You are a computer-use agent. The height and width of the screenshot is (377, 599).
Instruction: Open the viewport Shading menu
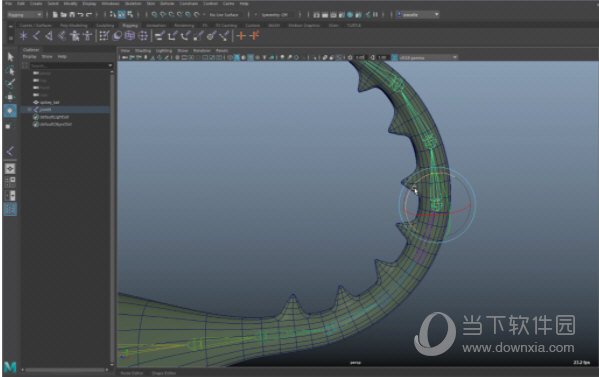click(x=143, y=50)
